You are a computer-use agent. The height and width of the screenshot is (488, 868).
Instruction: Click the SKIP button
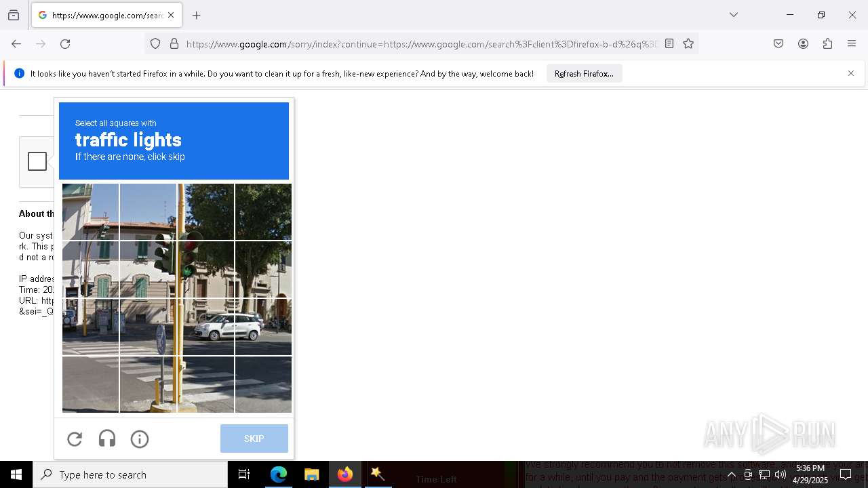point(254,439)
